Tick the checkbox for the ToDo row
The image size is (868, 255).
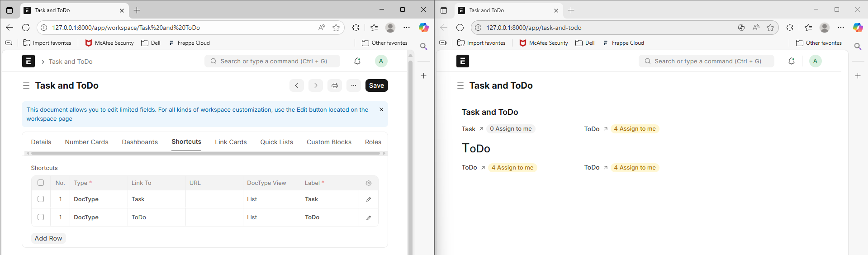41,217
